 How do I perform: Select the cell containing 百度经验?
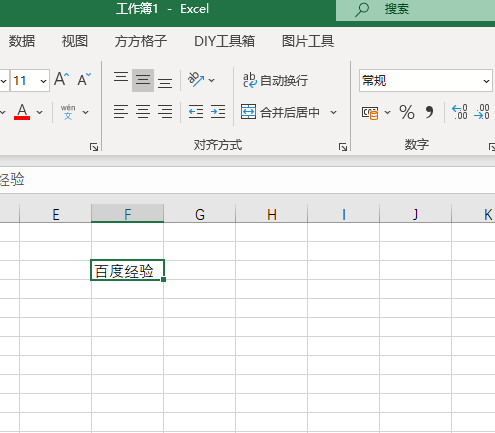[x=127, y=270]
